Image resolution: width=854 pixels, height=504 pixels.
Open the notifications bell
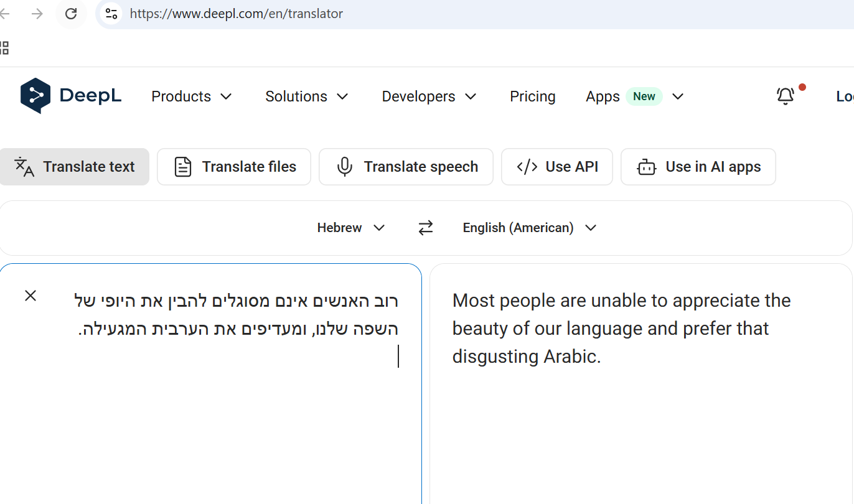(x=786, y=96)
